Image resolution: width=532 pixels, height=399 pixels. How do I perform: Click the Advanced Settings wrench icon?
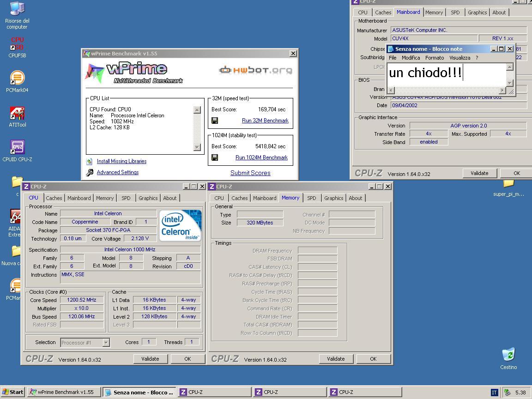(x=90, y=172)
